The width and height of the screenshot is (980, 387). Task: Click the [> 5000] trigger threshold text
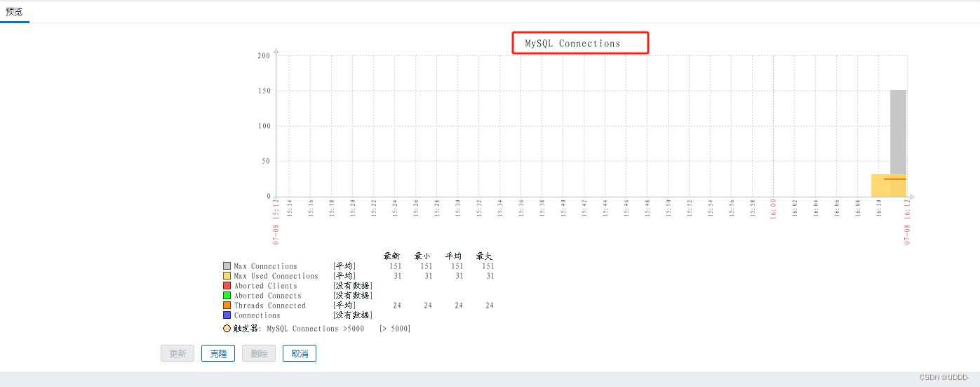pos(394,329)
